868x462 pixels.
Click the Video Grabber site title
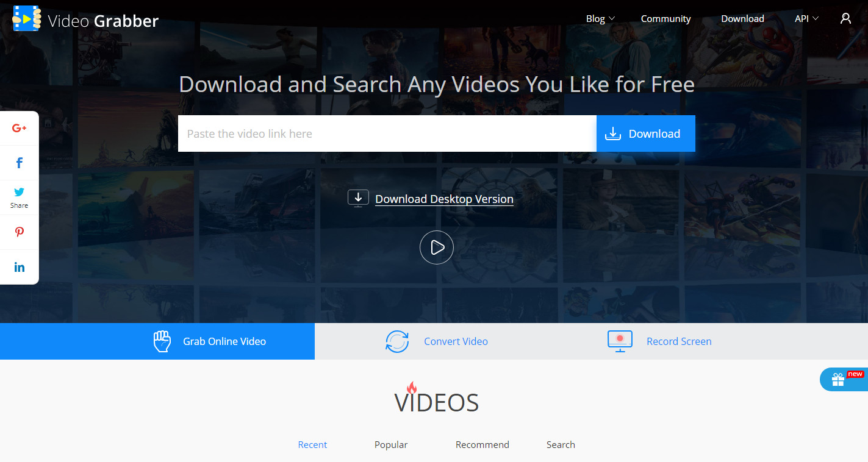[x=103, y=21]
